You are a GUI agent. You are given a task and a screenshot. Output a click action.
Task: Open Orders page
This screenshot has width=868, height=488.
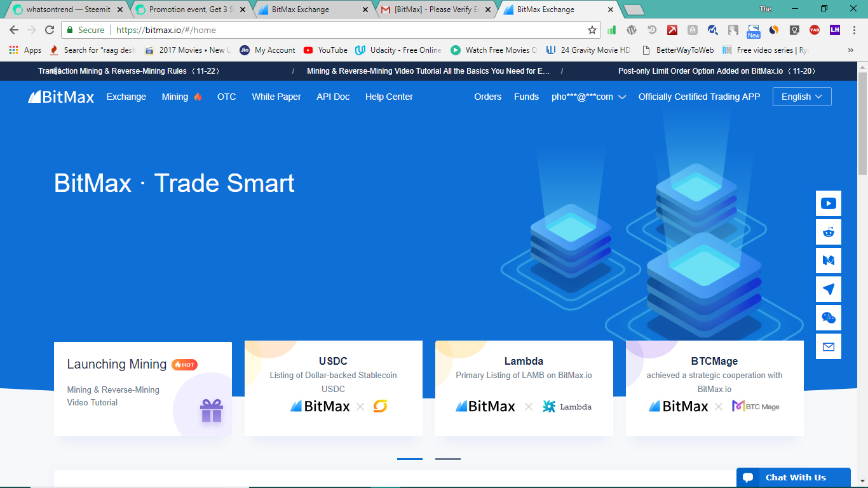click(488, 97)
